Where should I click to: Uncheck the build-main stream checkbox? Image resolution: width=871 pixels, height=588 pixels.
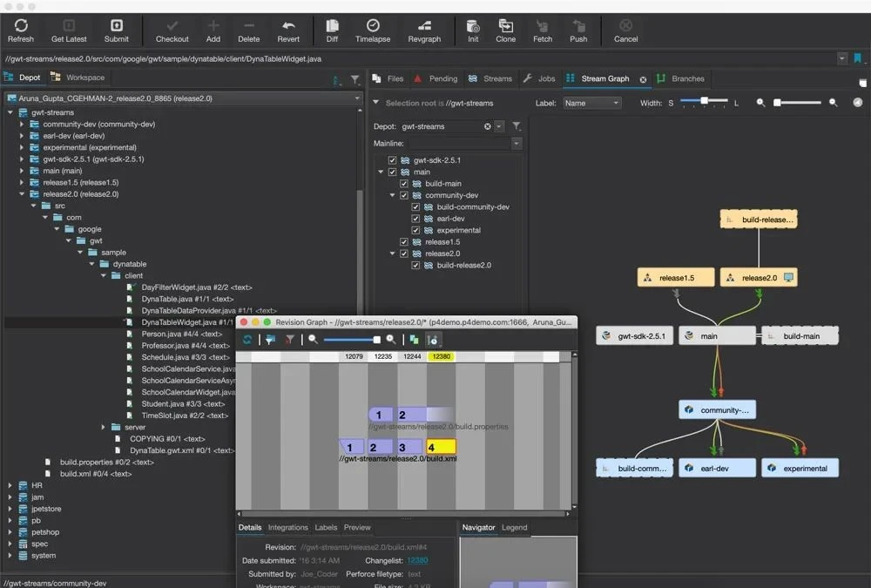click(404, 184)
